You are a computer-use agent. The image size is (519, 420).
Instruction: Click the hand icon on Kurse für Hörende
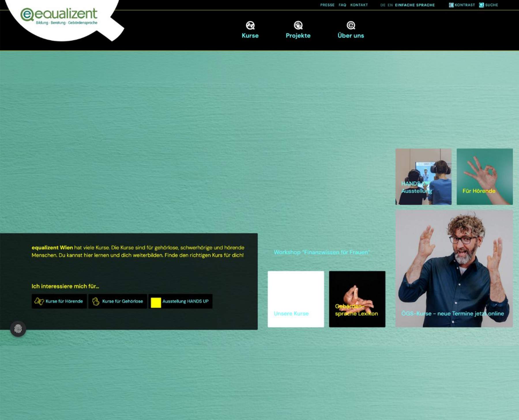click(x=39, y=301)
